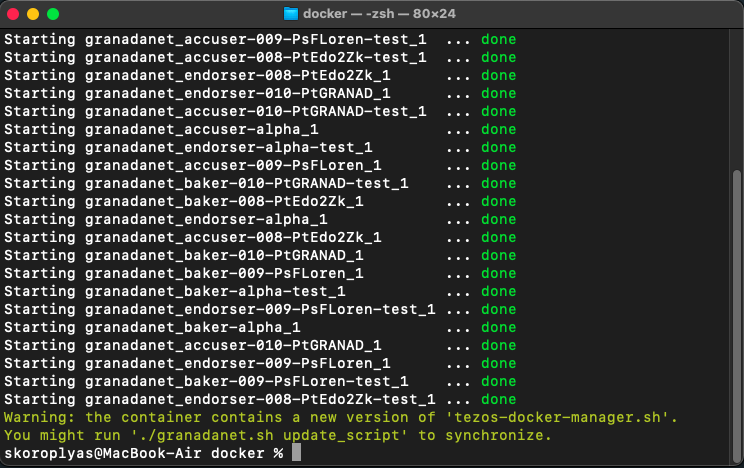Screen dimensions: 744x468
Task: Click 'done' on the baker-alpha-test_1 line
Action: pos(498,292)
